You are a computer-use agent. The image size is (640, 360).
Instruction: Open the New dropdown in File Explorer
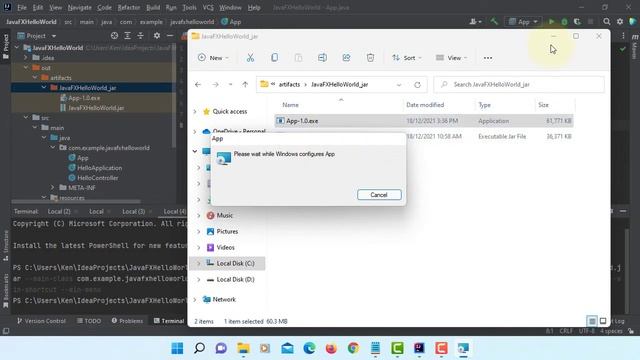click(213, 58)
